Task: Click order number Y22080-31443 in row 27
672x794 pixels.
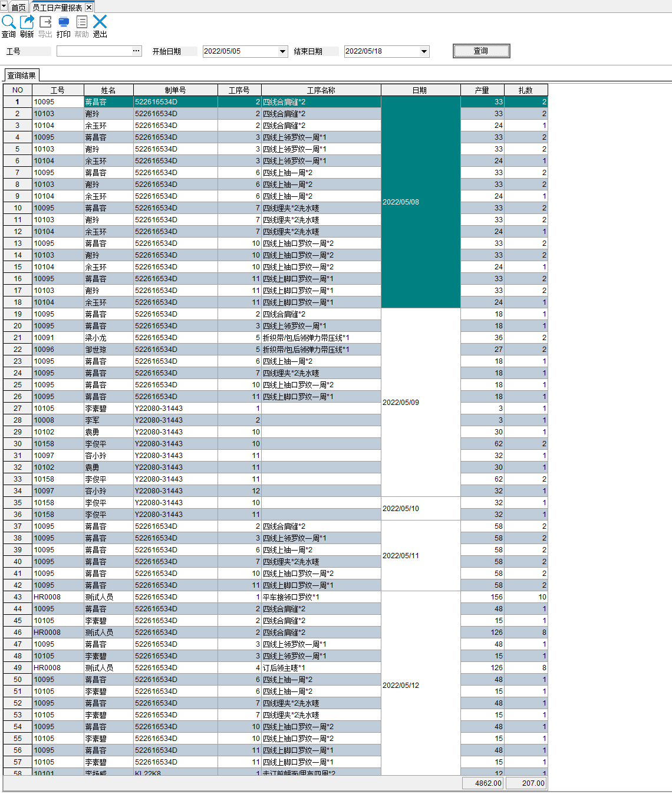Action: [x=176, y=408]
